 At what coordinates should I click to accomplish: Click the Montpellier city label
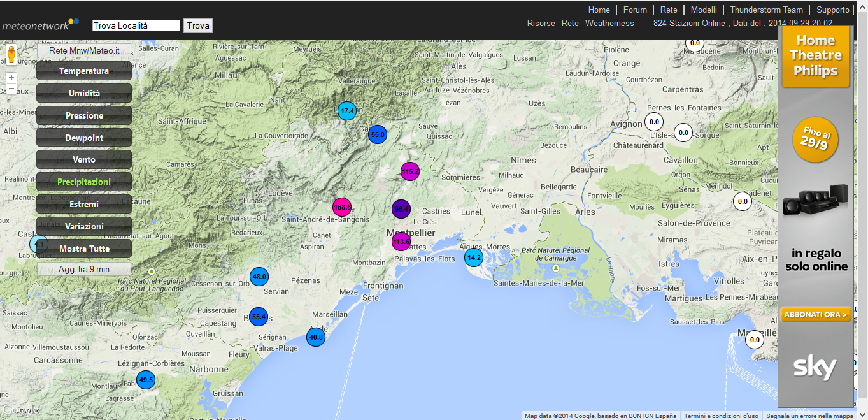(411, 233)
